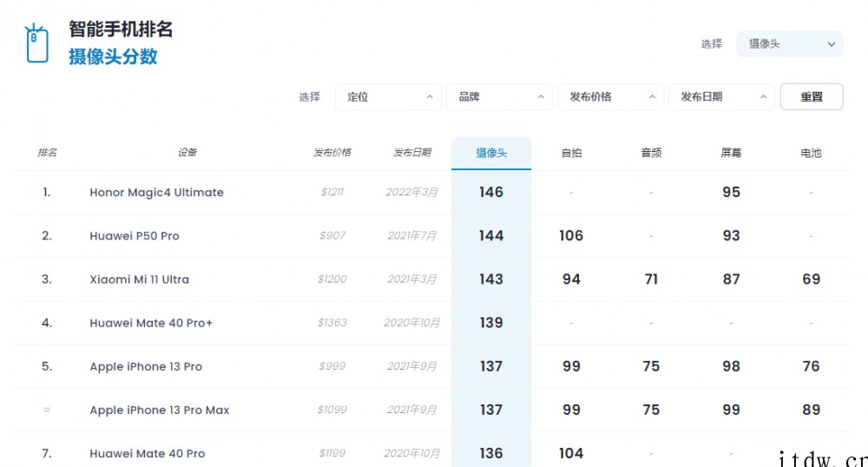This screenshot has height=467, width=868.
Task: Click screen score 95 for Honor Magic4
Action: point(731,192)
